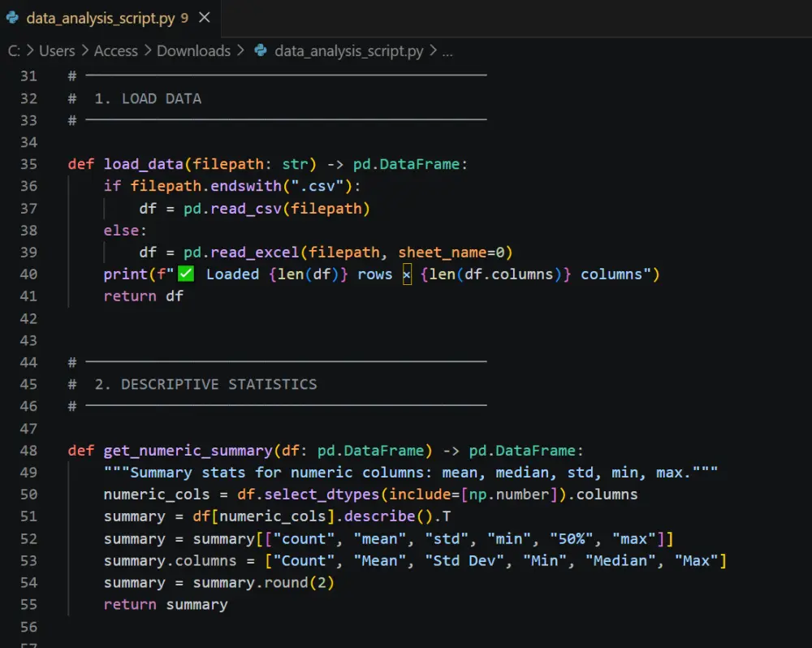Click describe() call on line 51
The width and height of the screenshot is (812, 648).
click(388, 516)
